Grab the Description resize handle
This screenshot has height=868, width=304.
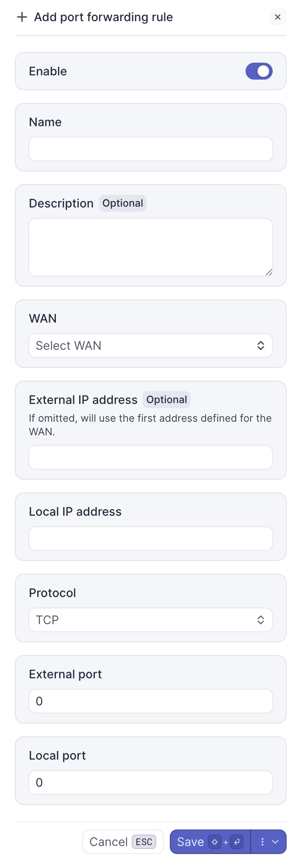click(x=269, y=272)
